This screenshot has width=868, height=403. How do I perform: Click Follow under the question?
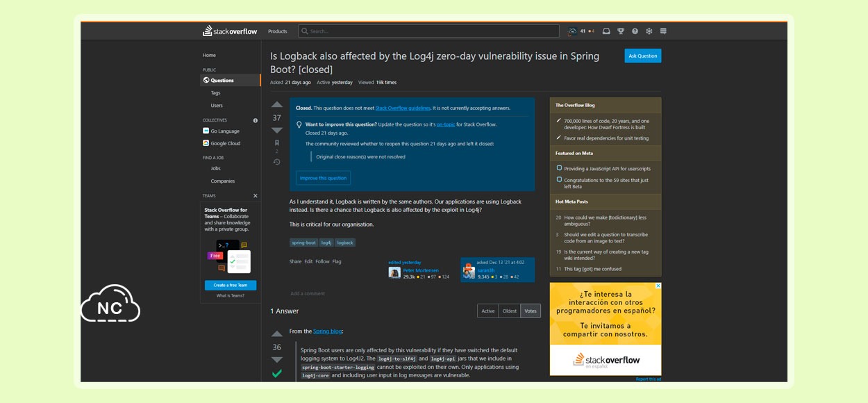coord(322,261)
